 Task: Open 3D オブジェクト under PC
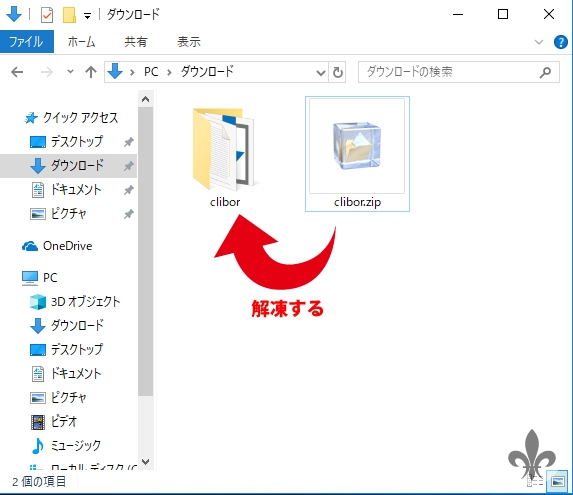coord(75,302)
